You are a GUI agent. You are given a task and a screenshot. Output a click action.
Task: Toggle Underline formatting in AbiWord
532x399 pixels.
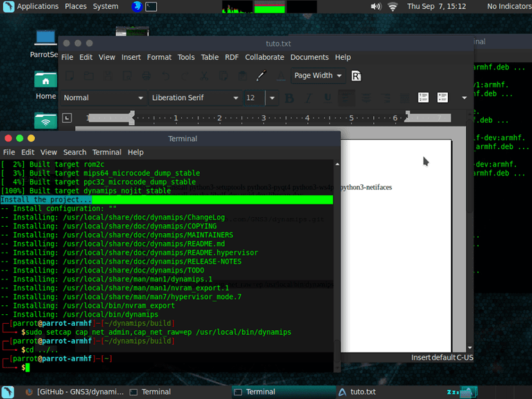328,98
